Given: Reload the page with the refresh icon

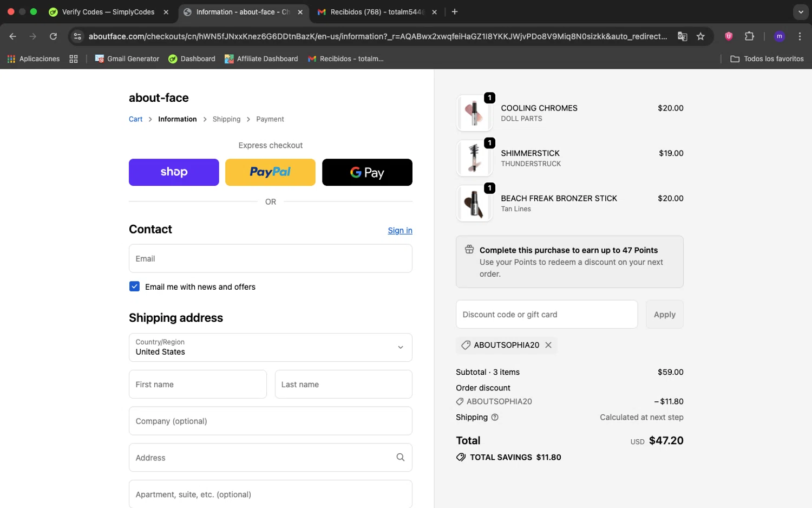Looking at the screenshot, I should (53, 36).
